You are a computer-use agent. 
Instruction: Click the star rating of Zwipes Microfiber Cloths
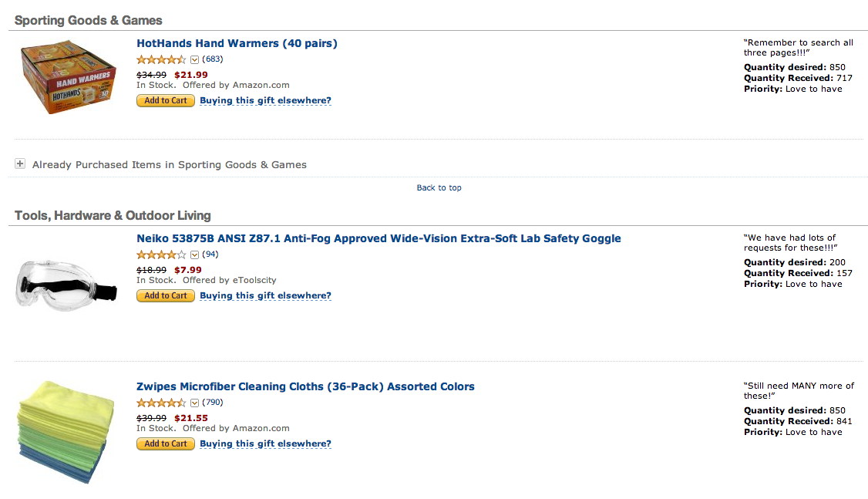pos(161,403)
